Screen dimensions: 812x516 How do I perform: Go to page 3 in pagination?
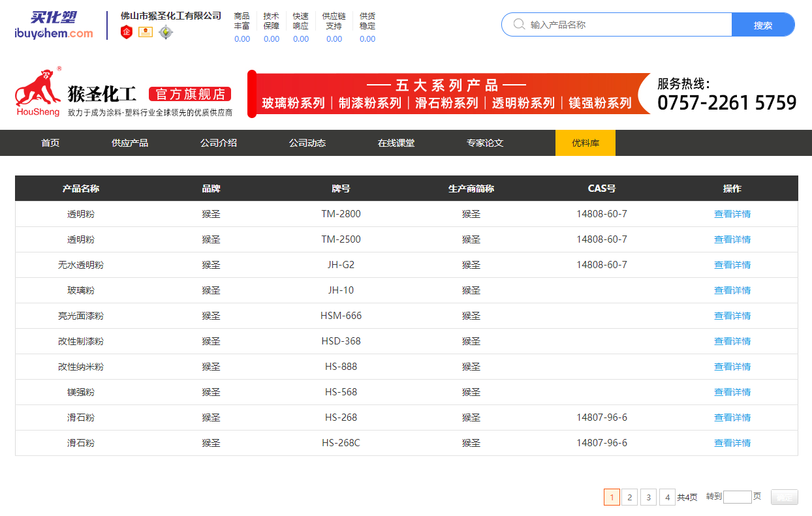pyautogui.click(x=648, y=497)
